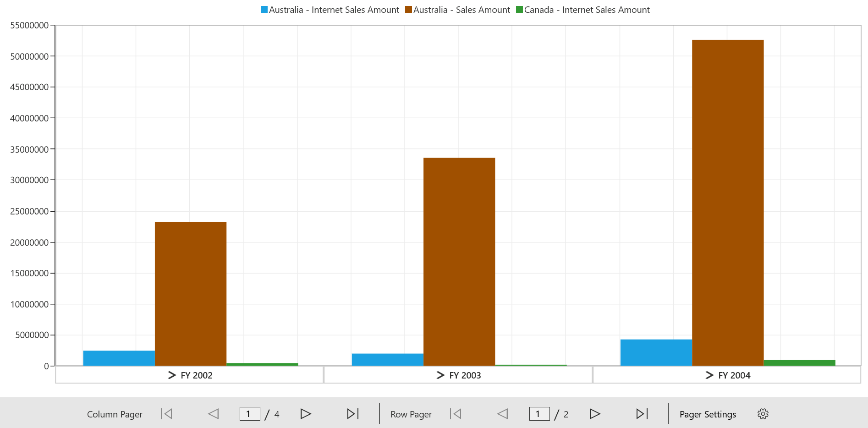Go to next page in Column Pager
This screenshot has height=428, width=868.
coord(306,414)
